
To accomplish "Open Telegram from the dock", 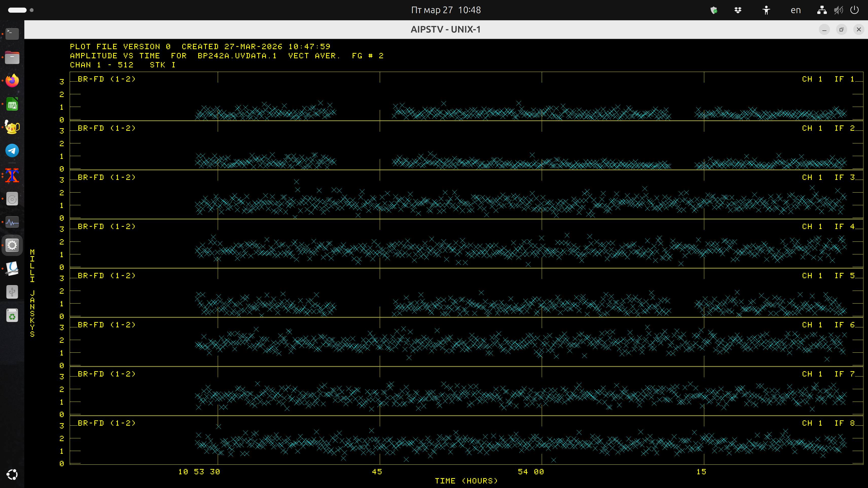I will coord(12,151).
